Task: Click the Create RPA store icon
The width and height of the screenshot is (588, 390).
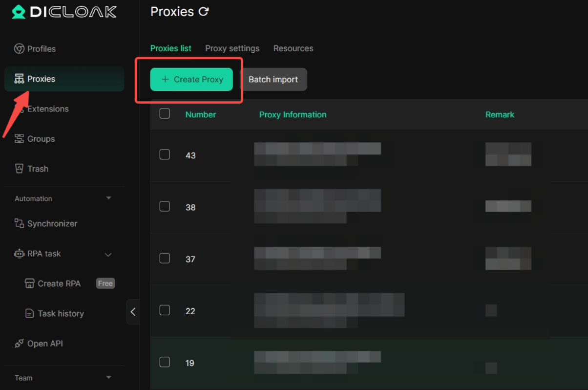Action: click(x=30, y=283)
